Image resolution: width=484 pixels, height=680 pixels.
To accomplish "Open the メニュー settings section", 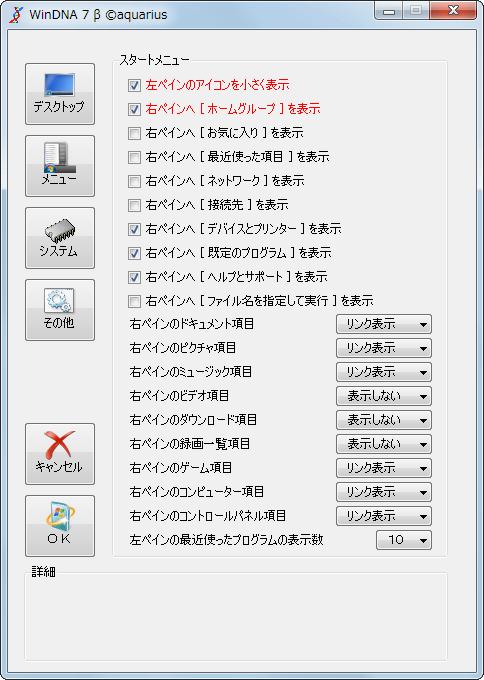I will (60, 166).
